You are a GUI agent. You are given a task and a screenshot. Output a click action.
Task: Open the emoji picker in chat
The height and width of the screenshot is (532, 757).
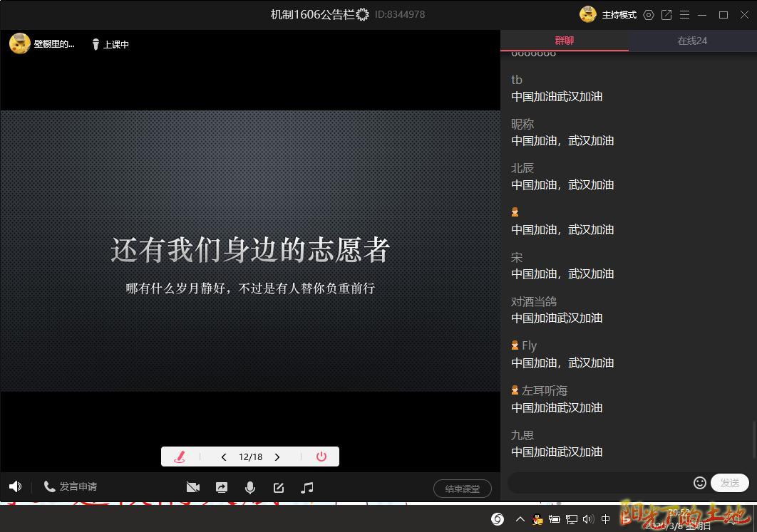tap(700, 483)
